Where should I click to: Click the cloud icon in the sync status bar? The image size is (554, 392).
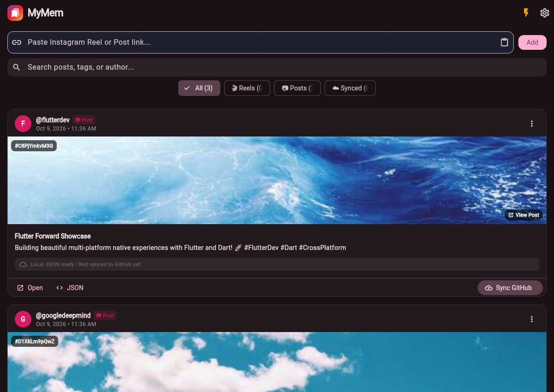(23, 264)
